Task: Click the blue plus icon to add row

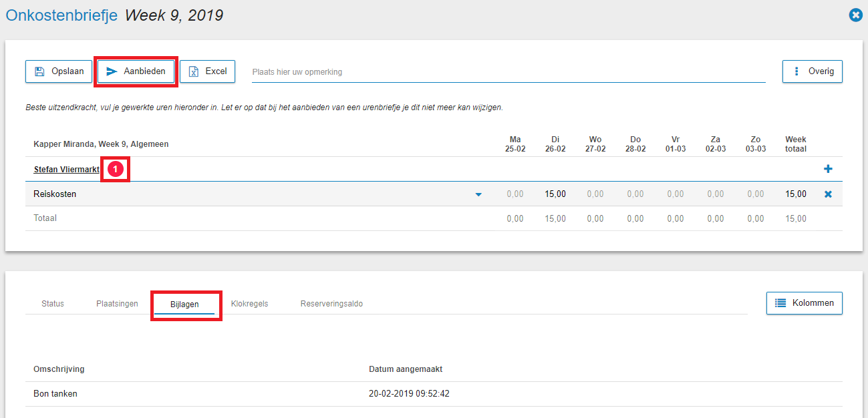Action: tap(828, 170)
